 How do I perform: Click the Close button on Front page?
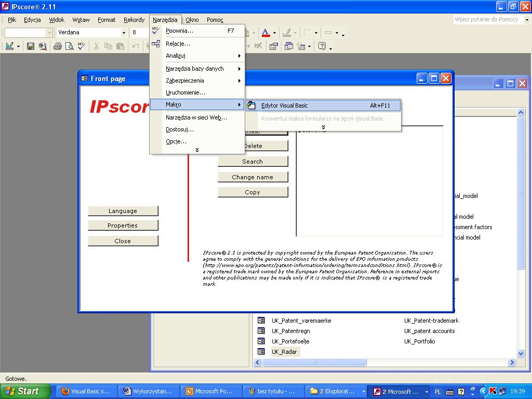click(123, 241)
